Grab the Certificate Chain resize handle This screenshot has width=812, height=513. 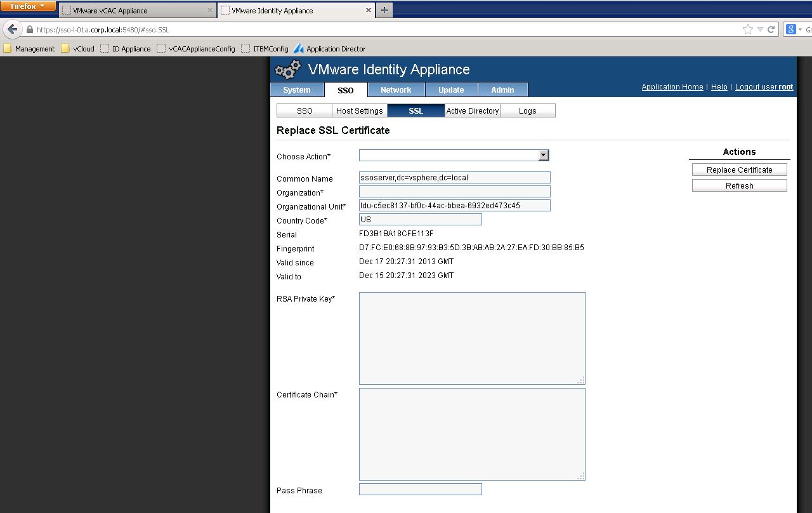581,476
